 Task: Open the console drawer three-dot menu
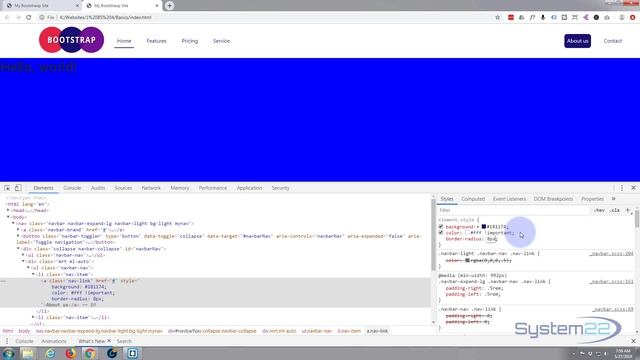(x=7, y=341)
